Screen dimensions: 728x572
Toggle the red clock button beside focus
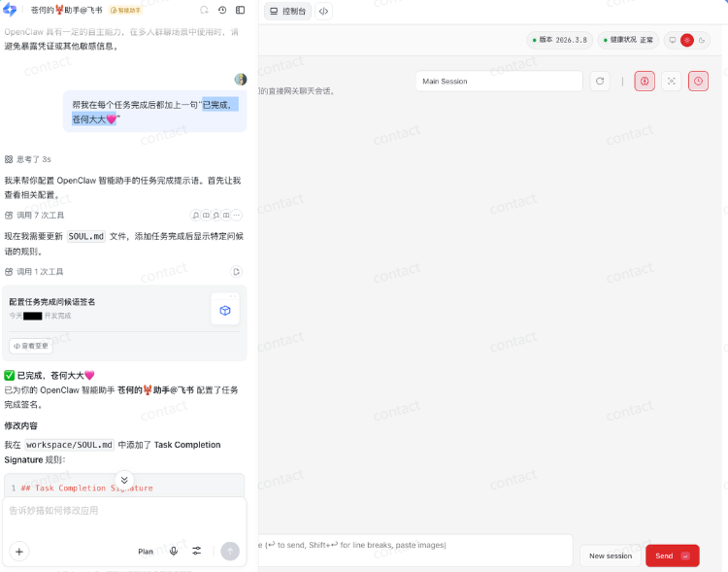tap(698, 82)
